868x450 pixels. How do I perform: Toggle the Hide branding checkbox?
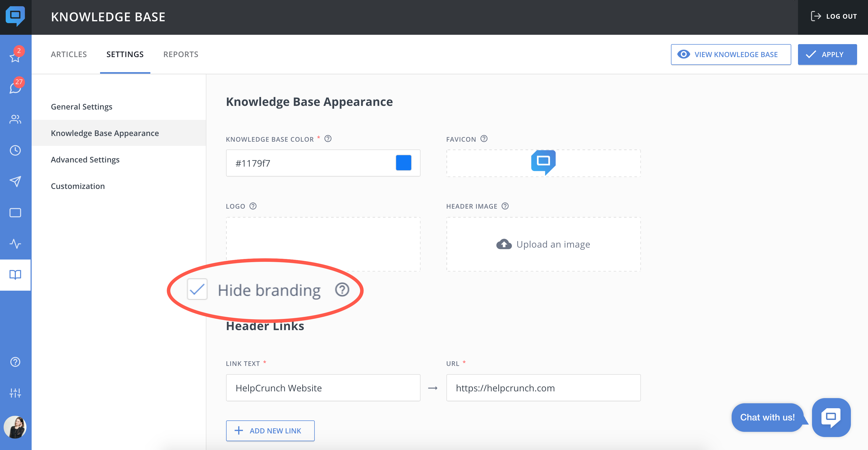197,289
